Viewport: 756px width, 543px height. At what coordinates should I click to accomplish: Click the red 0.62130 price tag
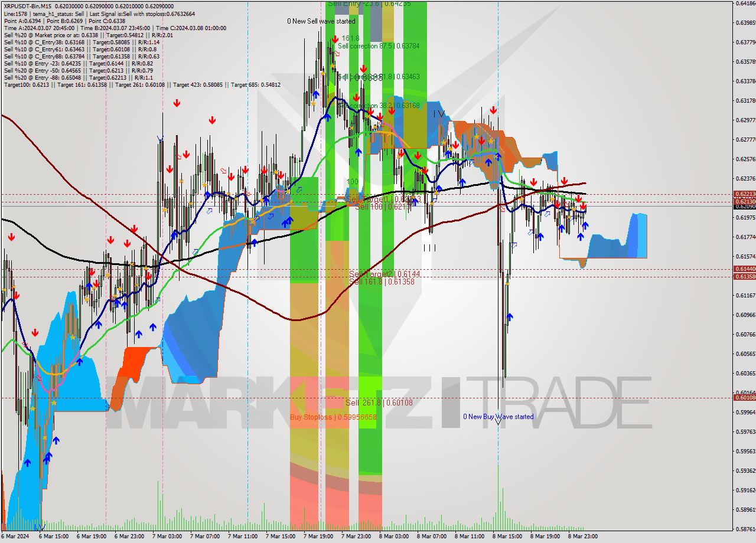[x=744, y=201]
